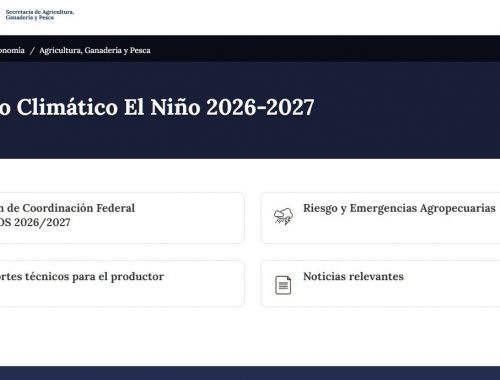Open the técnicos para el productor card

tap(122, 284)
